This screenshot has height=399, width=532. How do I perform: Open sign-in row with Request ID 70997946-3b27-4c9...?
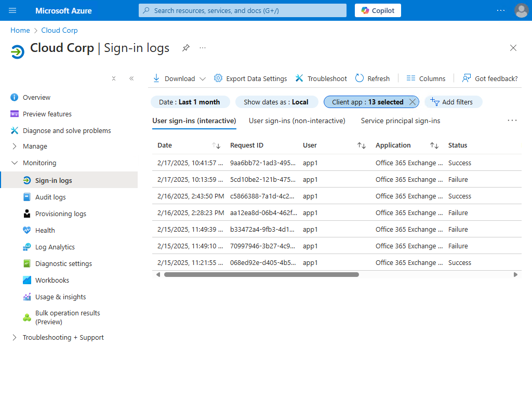tap(337, 246)
